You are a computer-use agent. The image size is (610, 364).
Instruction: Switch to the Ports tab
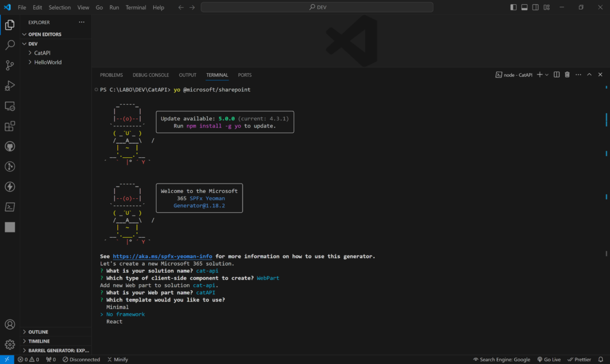coord(245,75)
